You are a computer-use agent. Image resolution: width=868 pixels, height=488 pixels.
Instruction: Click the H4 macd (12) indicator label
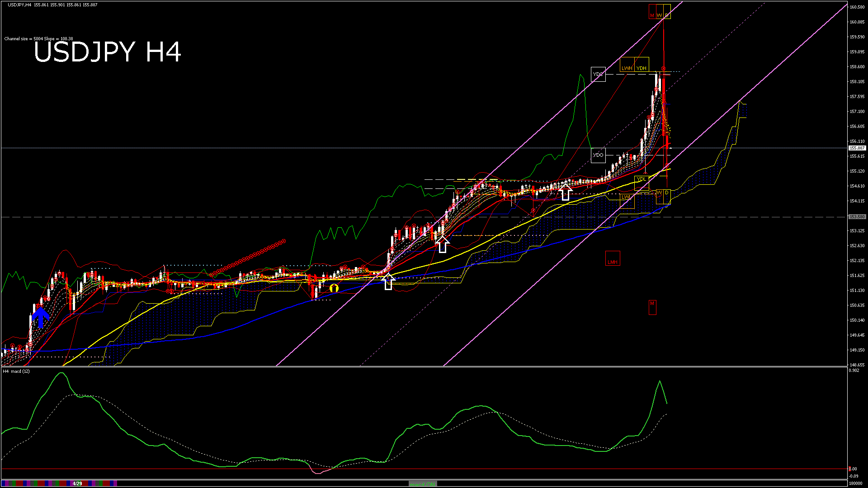click(16, 371)
